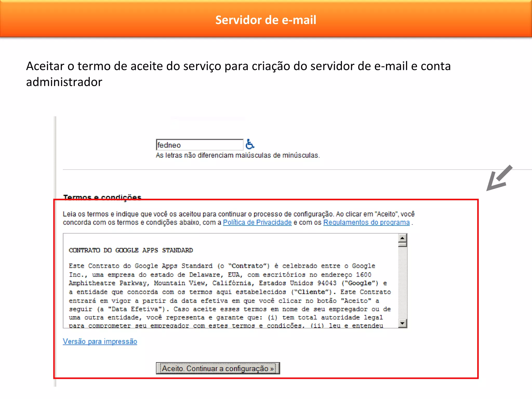Click the 'CONTRATO DO GOOGLE APPS STANDARD' heading text
Screen dimensions: 532x399
[x=131, y=250]
